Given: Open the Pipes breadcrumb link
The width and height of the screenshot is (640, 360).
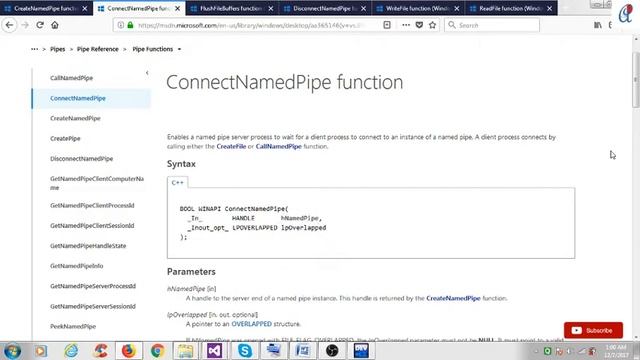Looking at the screenshot, I should [58, 49].
